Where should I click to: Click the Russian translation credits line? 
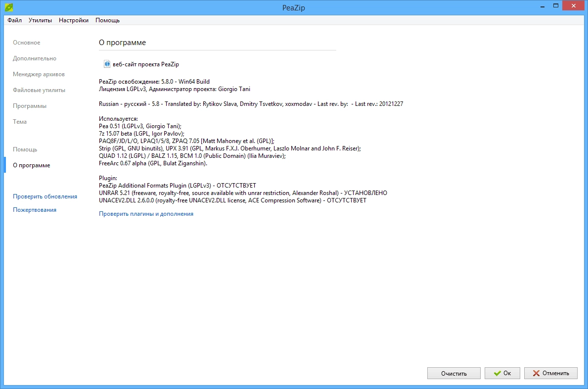click(251, 104)
